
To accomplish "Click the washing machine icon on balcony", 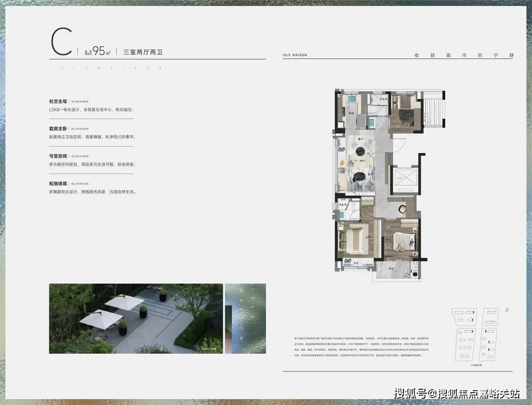I will pyautogui.click(x=415, y=274).
